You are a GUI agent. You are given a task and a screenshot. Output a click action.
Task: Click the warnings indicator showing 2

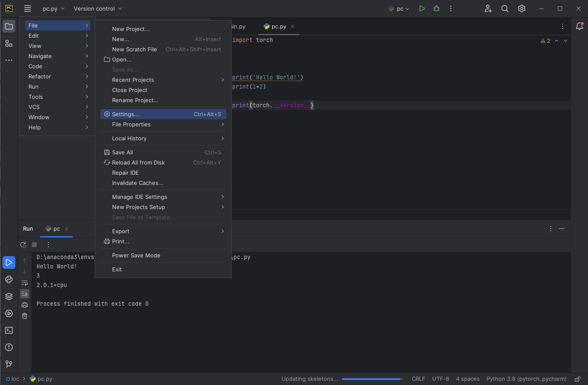coord(546,41)
